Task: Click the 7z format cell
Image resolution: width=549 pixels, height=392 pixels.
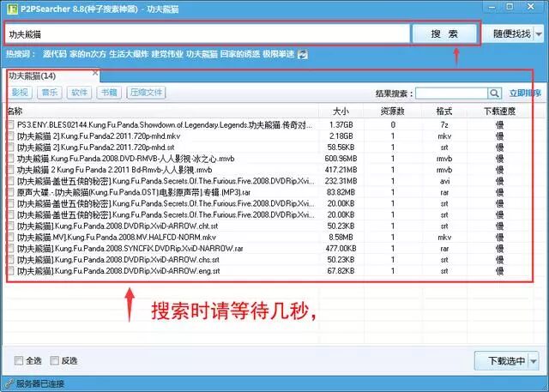Action: click(x=444, y=124)
